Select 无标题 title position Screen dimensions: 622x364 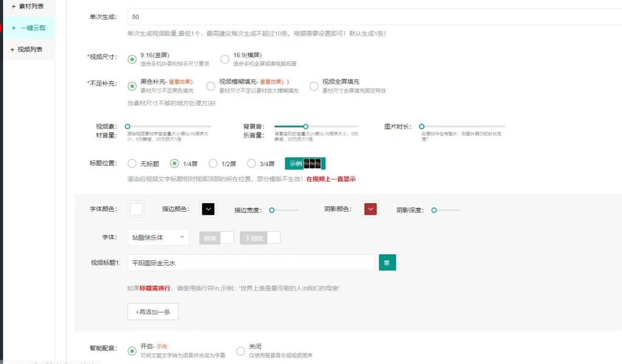(132, 163)
